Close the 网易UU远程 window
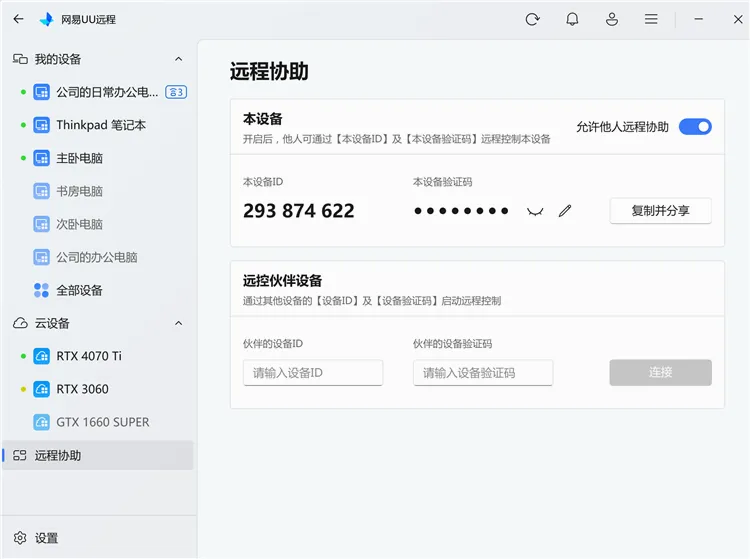Image resolution: width=750 pixels, height=559 pixels. 738,19
